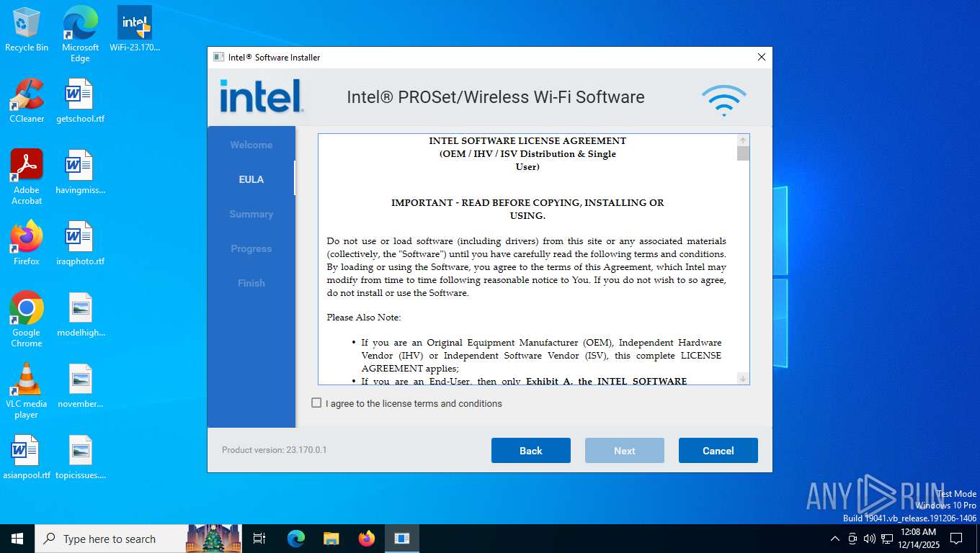980x553 pixels.
Task: Select the asianpool.rtf document icon
Action: pos(27,457)
